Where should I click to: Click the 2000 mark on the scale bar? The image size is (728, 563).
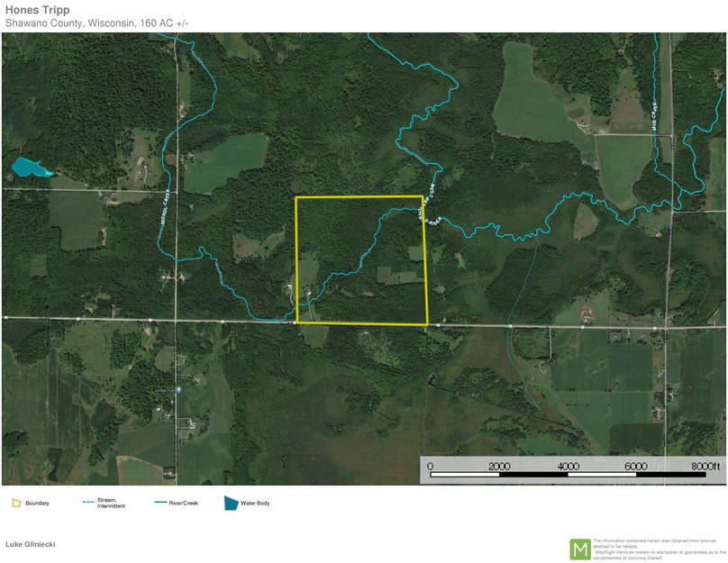pyautogui.click(x=499, y=466)
